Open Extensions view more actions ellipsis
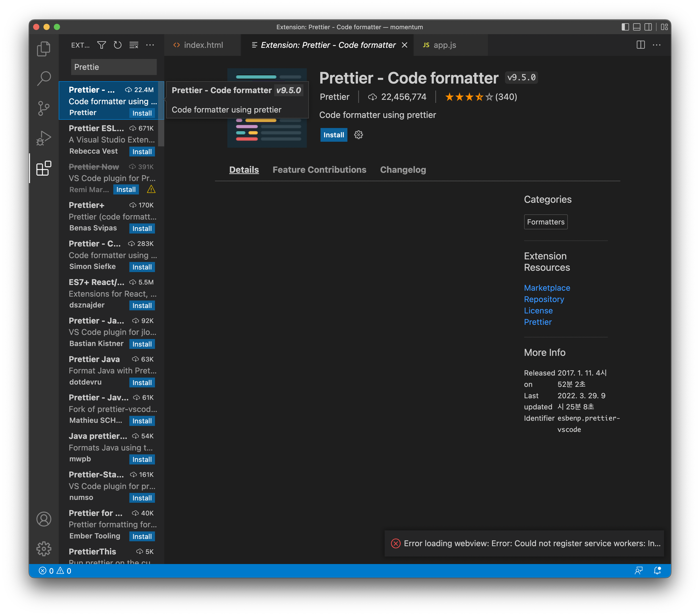This screenshot has width=700, height=616. pyautogui.click(x=150, y=45)
